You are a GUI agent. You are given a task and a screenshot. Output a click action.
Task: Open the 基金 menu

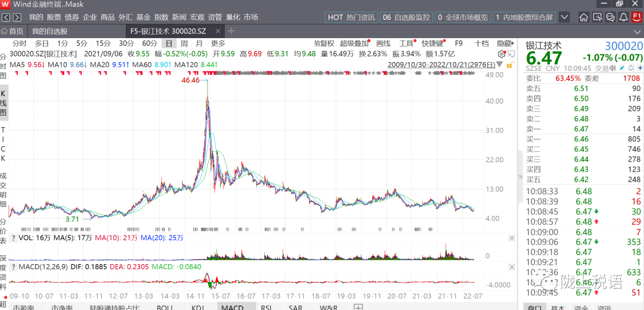(143, 17)
